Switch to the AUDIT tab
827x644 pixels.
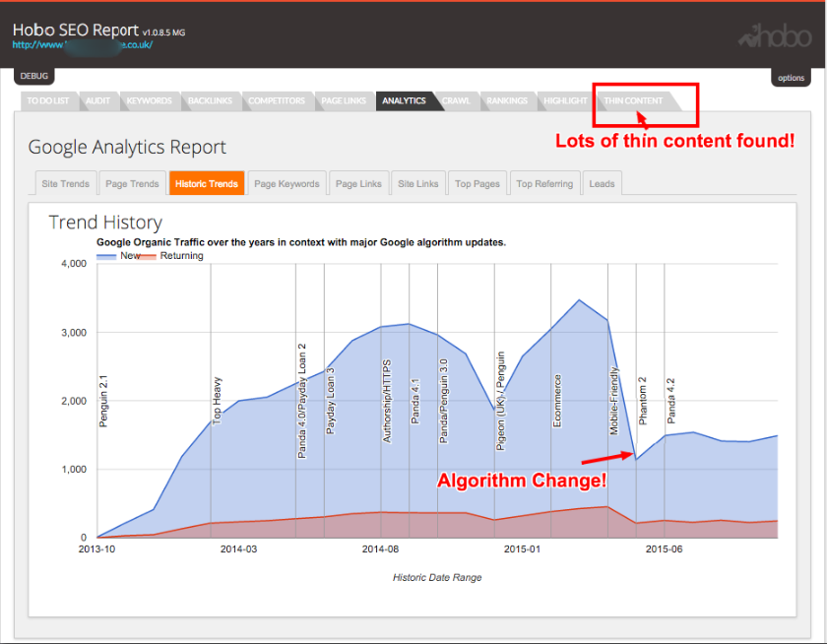[x=98, y=100]
